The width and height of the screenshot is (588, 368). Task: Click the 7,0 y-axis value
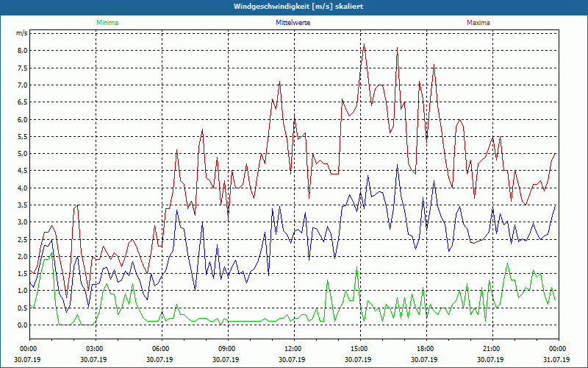pyautogui.click(x=22, y=85)
